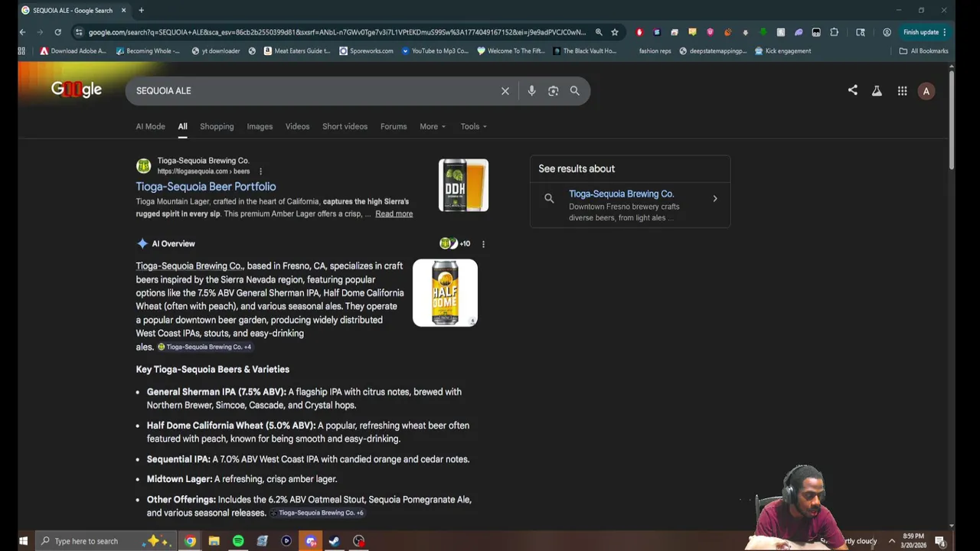Clear the SEQUOIA ALE search query
Screen dimensions: 980x551
505,91
